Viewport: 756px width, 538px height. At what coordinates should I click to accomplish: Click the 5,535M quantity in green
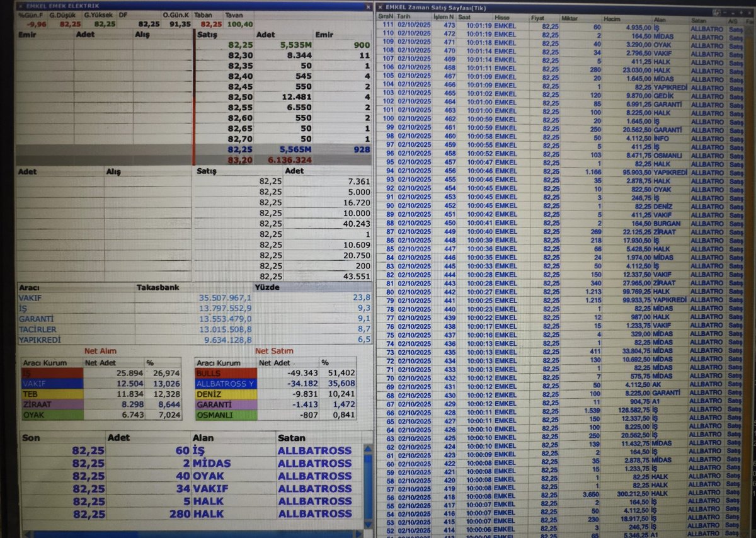click(295, 45)
